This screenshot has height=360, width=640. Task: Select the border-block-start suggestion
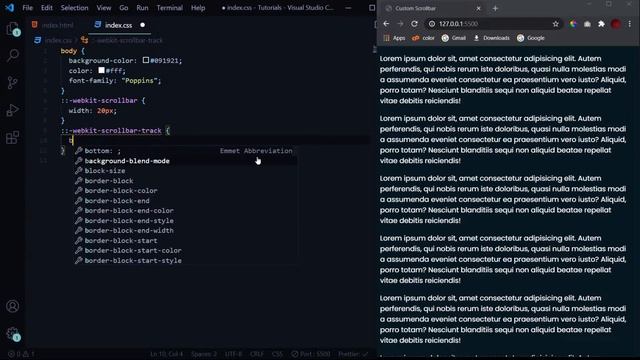click(x=186, y=241)
